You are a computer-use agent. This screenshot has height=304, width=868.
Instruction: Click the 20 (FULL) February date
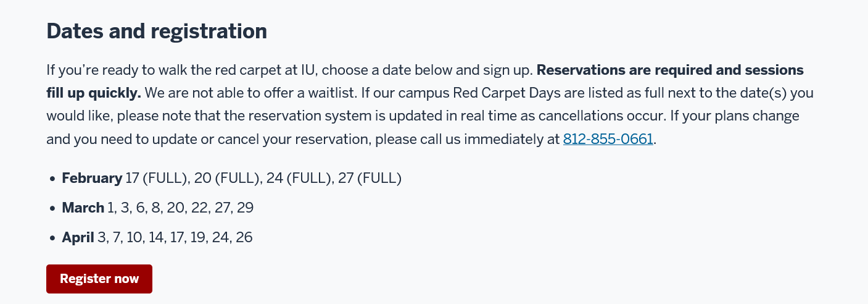226,179
